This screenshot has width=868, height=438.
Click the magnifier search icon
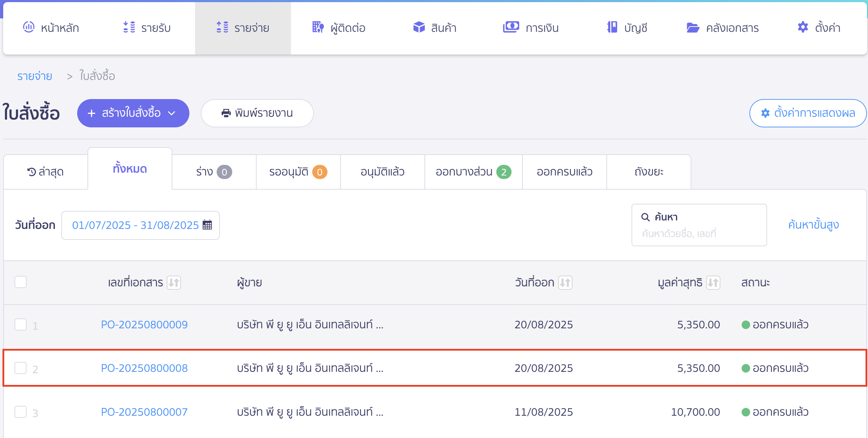(x=645, y=217)
